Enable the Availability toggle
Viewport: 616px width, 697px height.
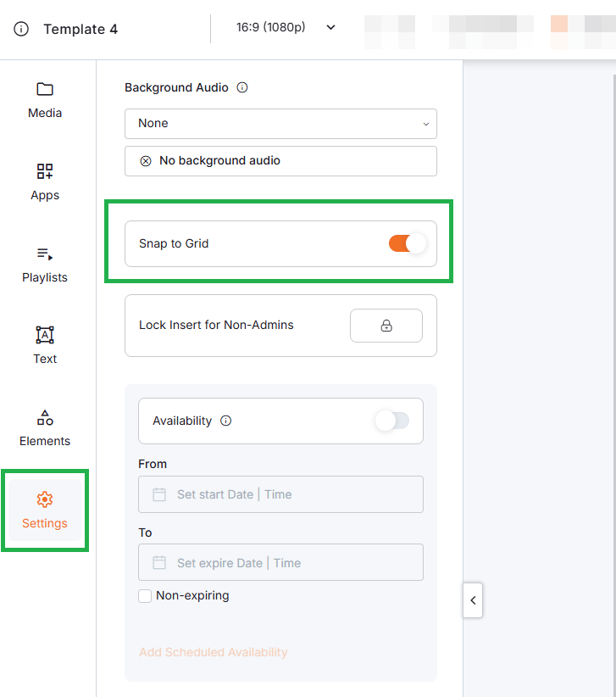click(392, 420)
